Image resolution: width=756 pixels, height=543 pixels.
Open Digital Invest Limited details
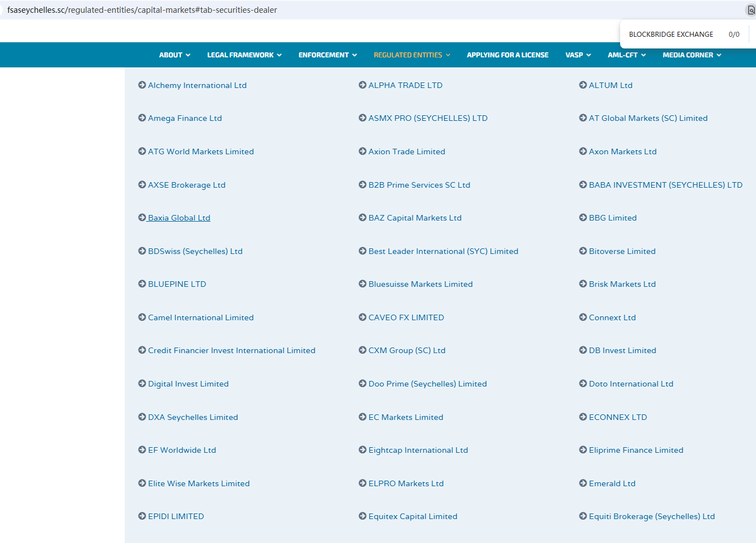[x=188, y=384]
